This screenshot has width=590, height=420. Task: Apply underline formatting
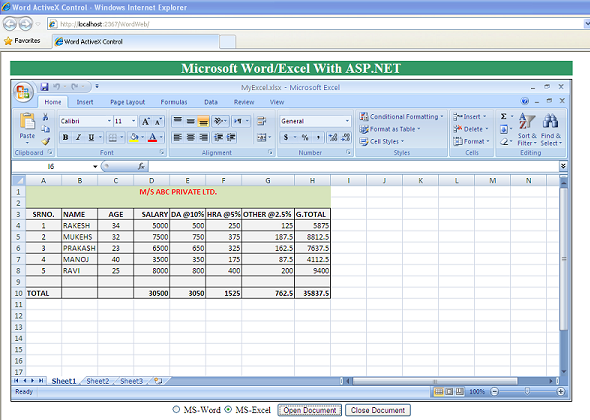[91, 137]
